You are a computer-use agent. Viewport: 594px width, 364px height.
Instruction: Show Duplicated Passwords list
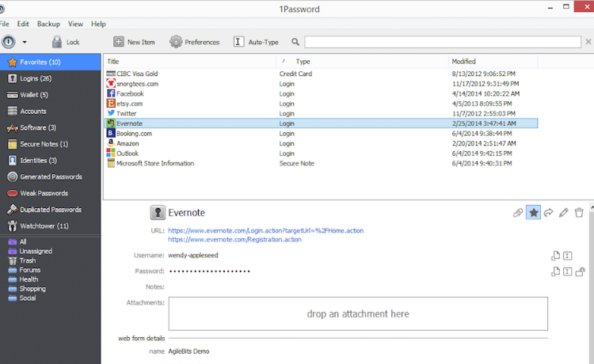point(51,209)
